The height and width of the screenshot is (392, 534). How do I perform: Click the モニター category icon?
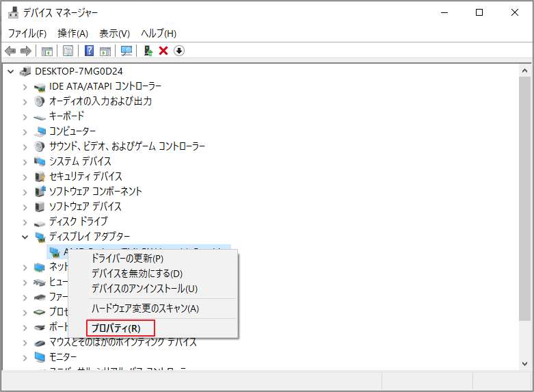40,357
